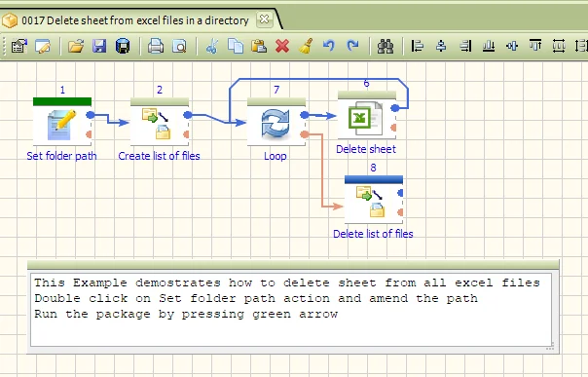The height and width of the screenshot is (377, 588).
Task: Click the red failure connector on Delete sheet
Action: point(393,128)
